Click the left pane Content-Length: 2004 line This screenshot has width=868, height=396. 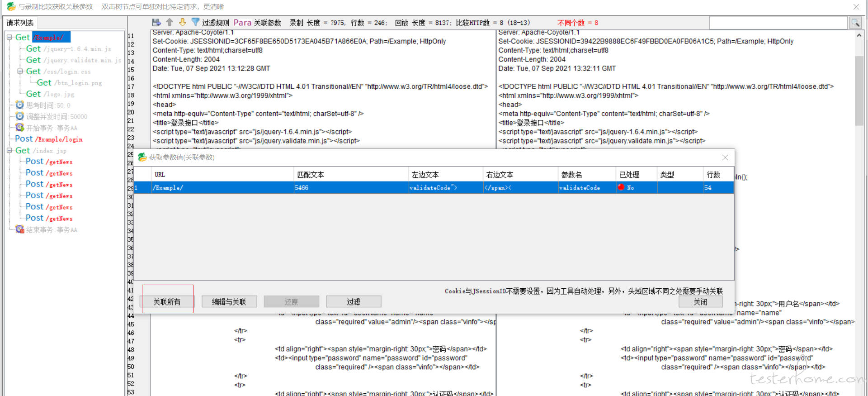186,59
